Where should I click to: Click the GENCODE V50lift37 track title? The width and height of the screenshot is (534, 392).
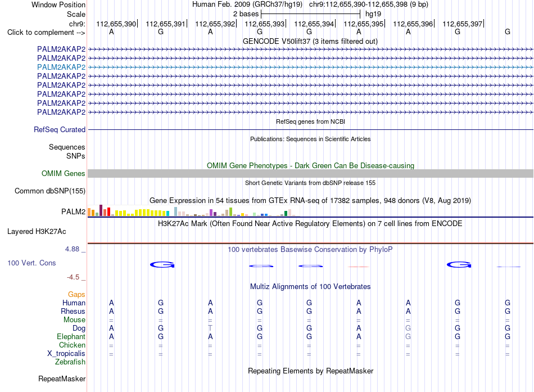pos(310,41)
